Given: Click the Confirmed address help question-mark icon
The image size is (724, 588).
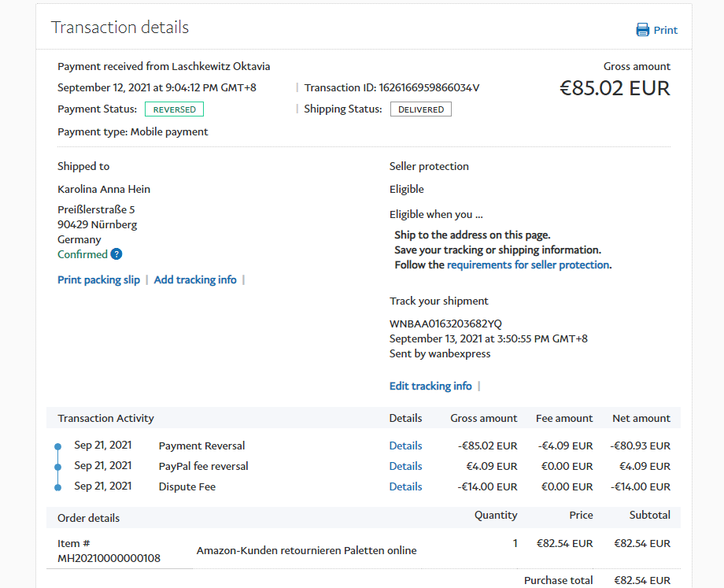Looking at the screenshot, I should tap(116, 254).
